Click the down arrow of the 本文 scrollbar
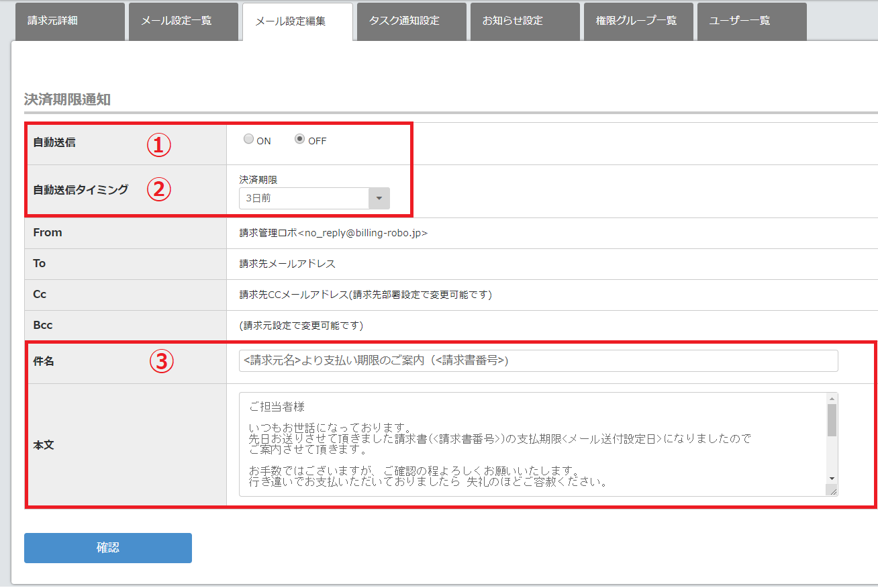The height and width of the screenshot is (588, 878). tap(832, 478)
